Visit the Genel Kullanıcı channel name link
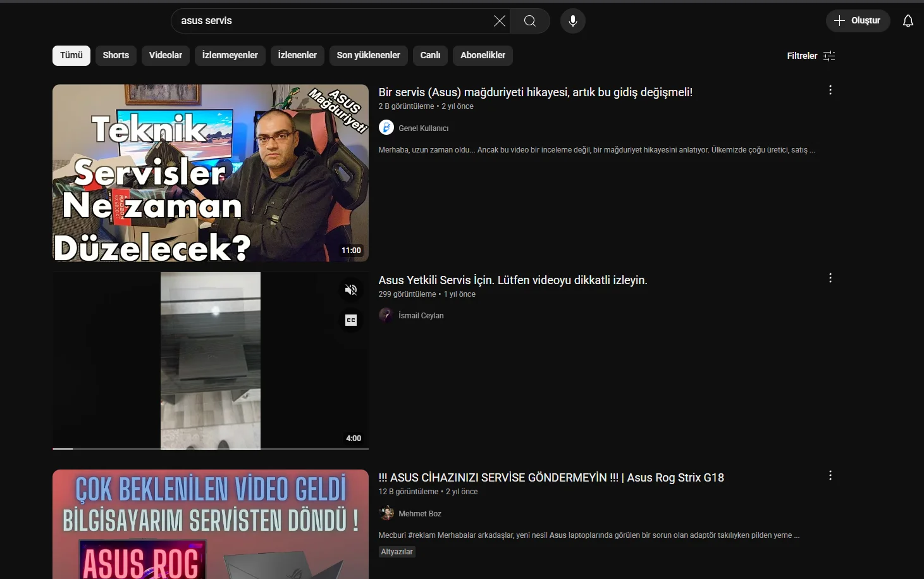Viewport: 924px width, 579px height. [424, 128]
